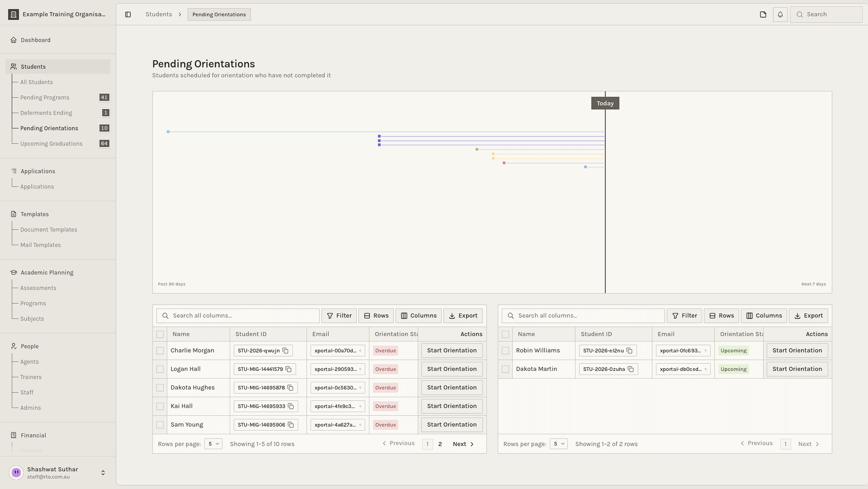
Task: Open the Columns menu in the overdue table
Action: click(x=418, y=316)
